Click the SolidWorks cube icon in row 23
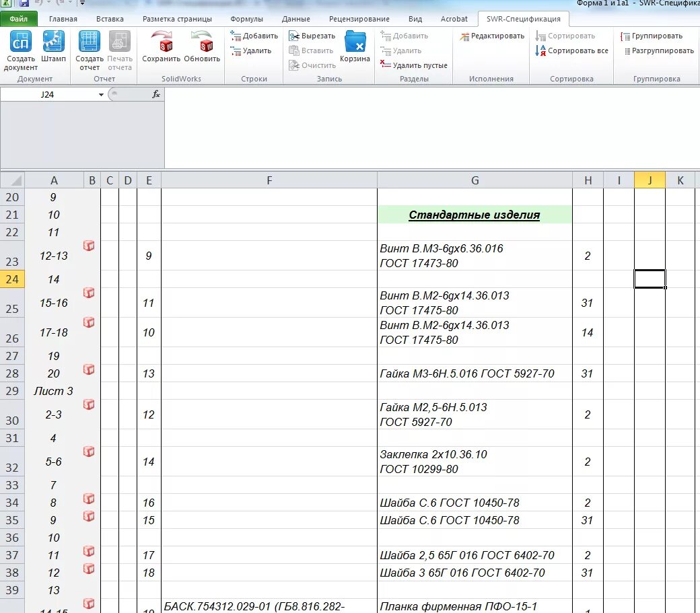Screen dimensions: 700x613 (89, 246)
